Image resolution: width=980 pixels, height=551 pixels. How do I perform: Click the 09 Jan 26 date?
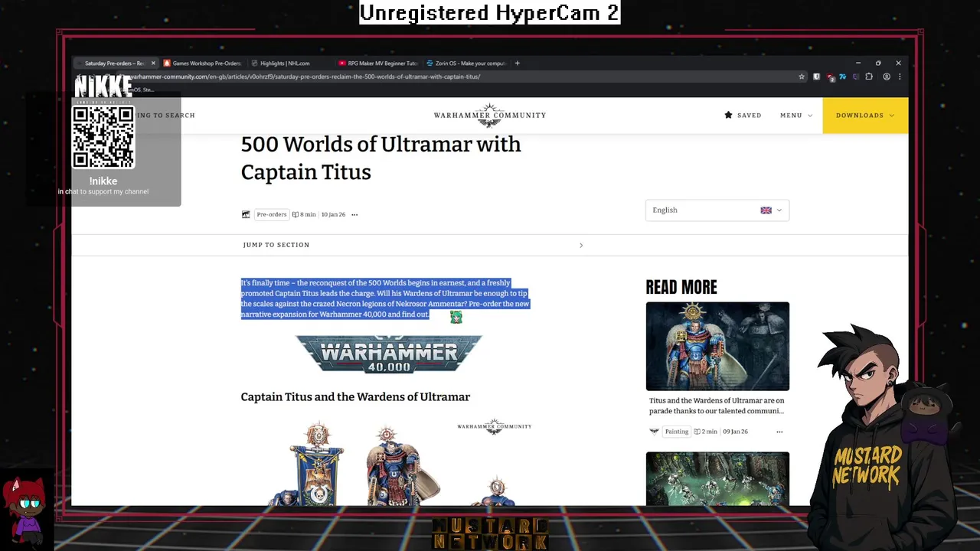pos(734,432)
